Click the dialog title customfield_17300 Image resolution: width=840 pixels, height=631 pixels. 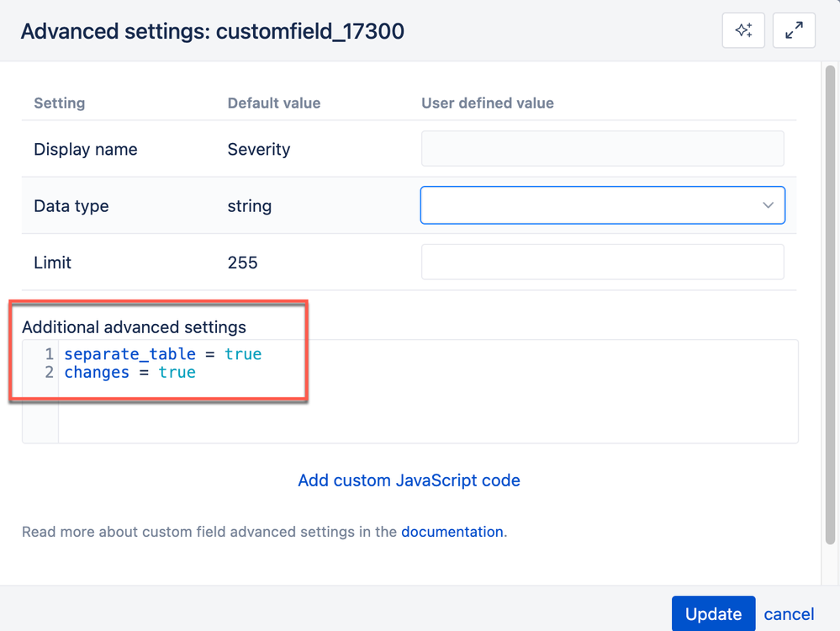click(x=310, y=31)
